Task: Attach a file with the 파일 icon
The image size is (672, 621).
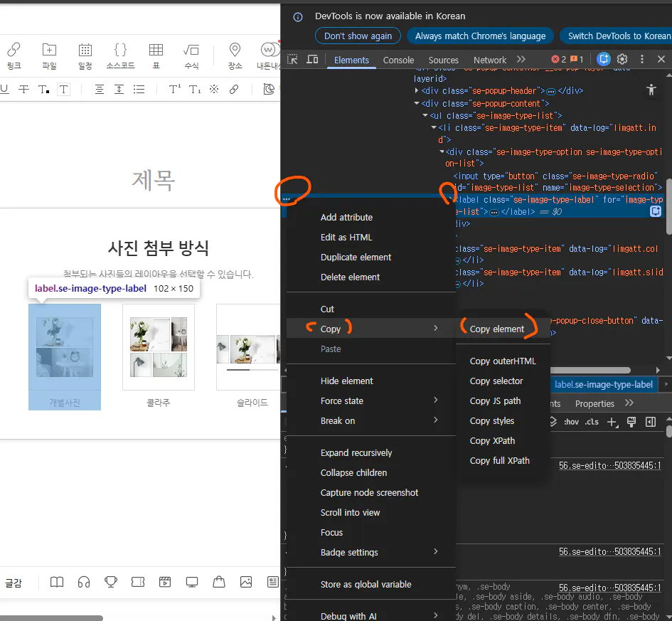Action: click(49, 55)
